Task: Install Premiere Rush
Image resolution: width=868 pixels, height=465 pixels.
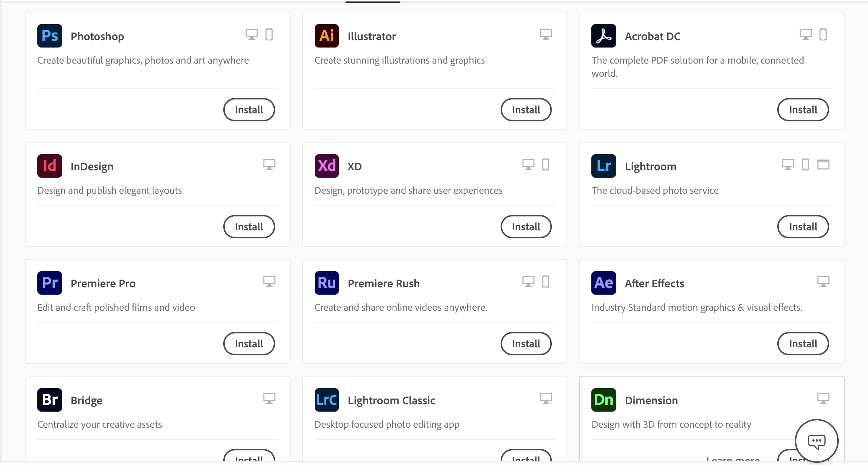Action: point(526,344)
